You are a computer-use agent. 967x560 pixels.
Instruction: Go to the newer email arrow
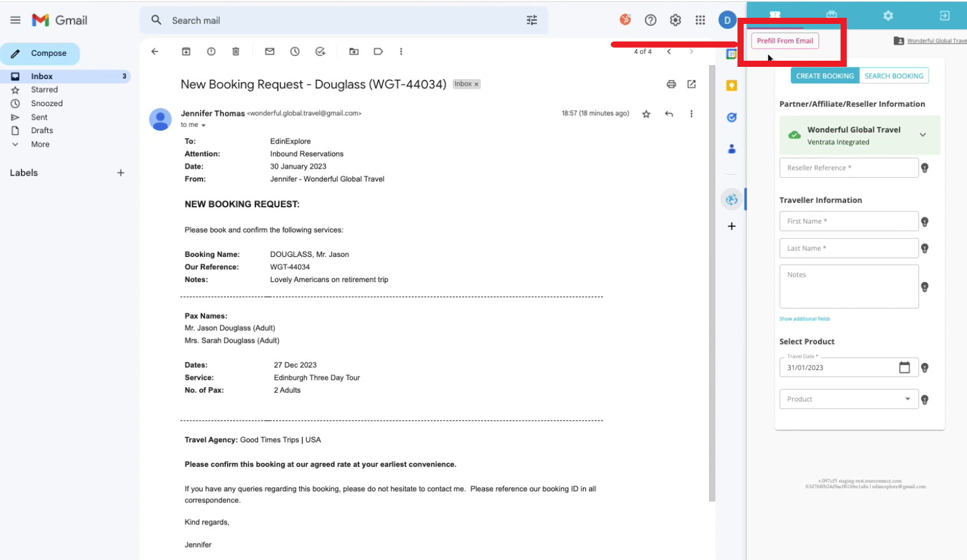[x=669, y=52]
